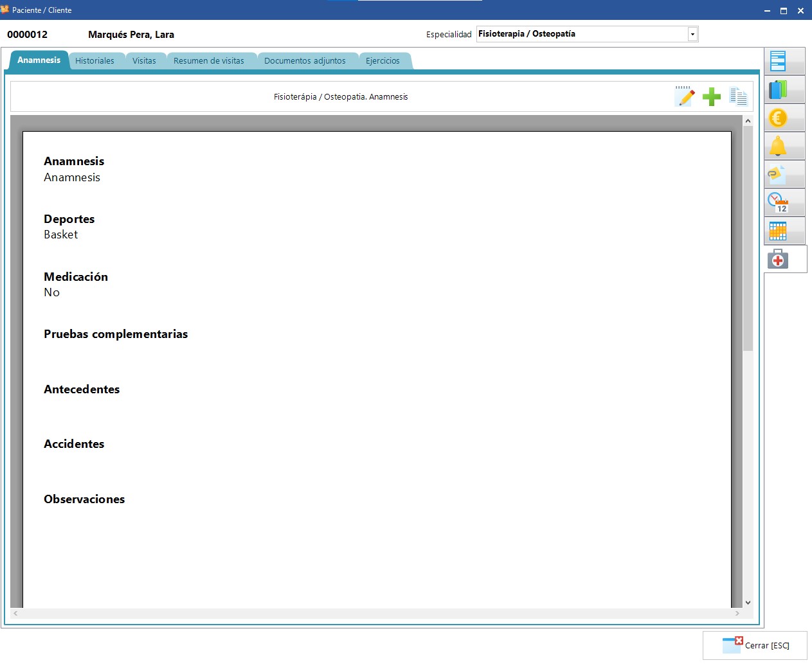The image size is (812, 667).
Task: Click the Observaciones heading
Action: (84, 499)
